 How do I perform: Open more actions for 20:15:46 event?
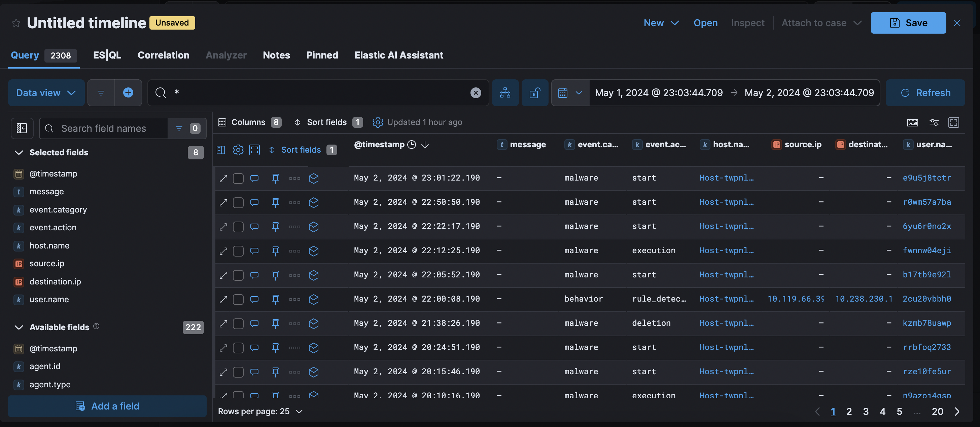coord(294,372)
